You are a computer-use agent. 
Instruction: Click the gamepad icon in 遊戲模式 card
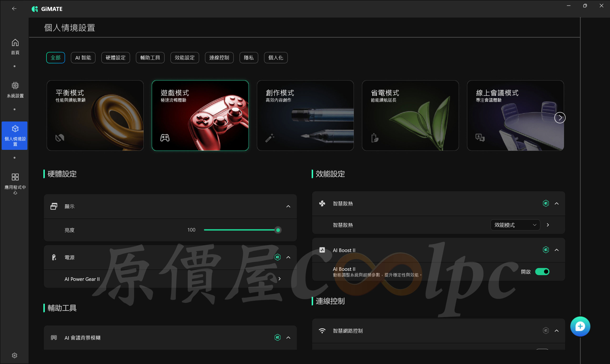[165, 138]
